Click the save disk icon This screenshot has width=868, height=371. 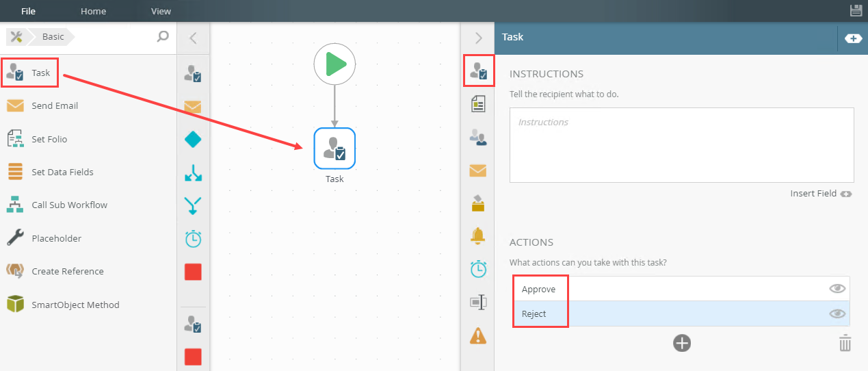tap(856, 10)
